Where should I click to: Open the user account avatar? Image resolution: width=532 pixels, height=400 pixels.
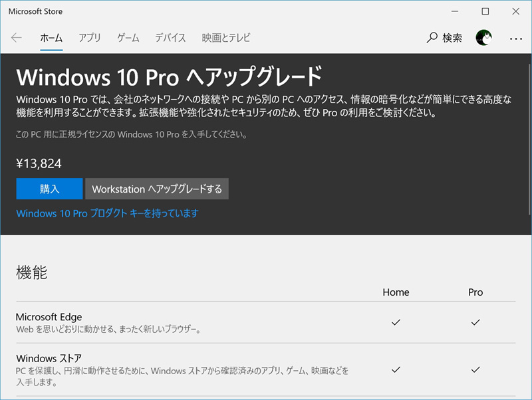click(x=484, y=38)
